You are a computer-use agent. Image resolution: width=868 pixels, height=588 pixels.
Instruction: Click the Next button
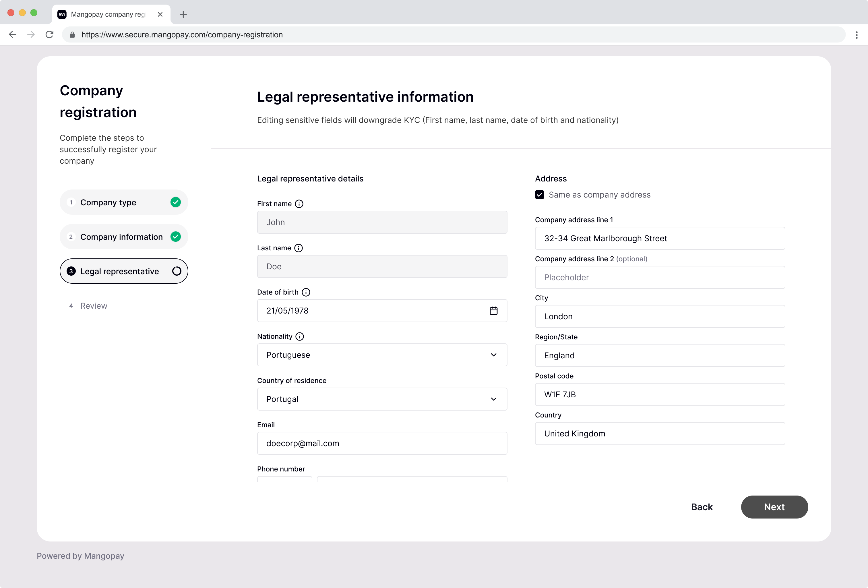point(774,507)
